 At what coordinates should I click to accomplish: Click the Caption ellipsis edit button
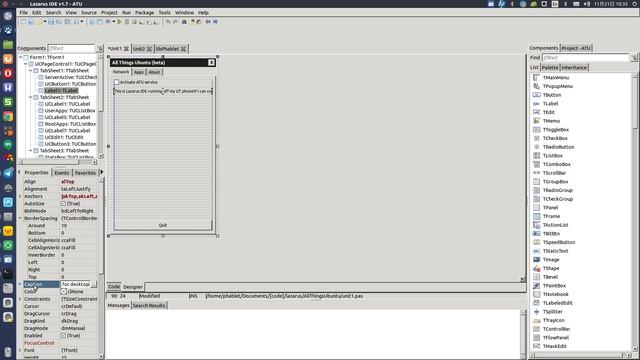94,284
